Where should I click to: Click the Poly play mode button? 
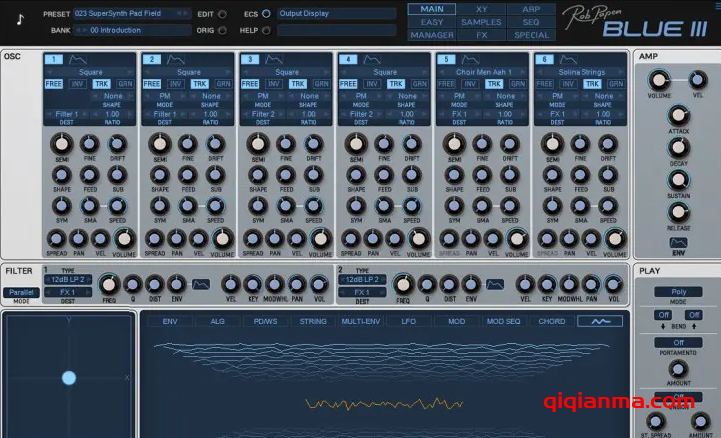pyautogui.click(x=678, y=293)
